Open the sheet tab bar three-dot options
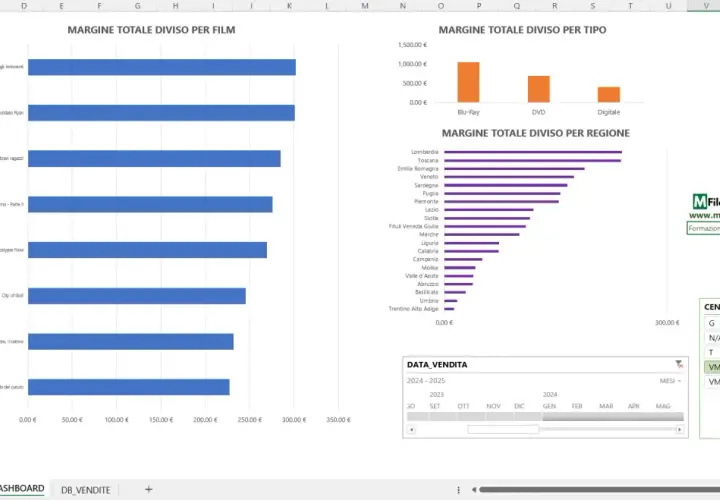720x500 pixels. click(x=458, y=490)
